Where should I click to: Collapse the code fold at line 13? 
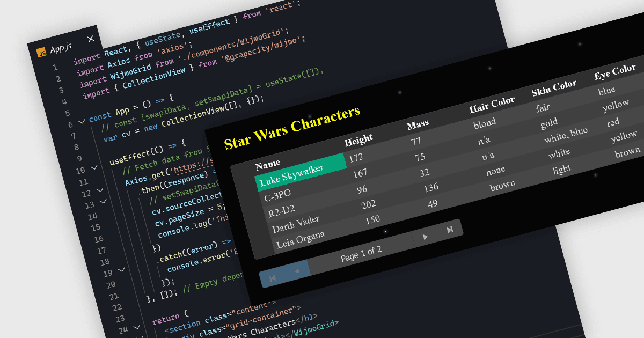pyautogui.click(x=103, y=201)
